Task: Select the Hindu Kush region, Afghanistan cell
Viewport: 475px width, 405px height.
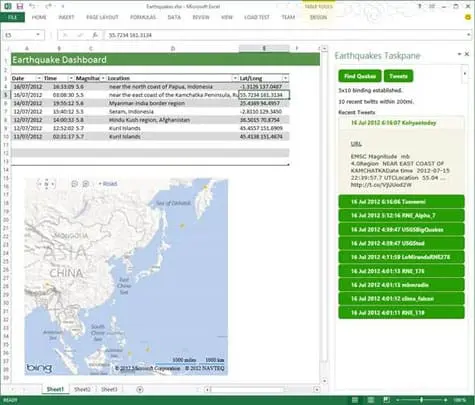Action: [x=172, y=120]
